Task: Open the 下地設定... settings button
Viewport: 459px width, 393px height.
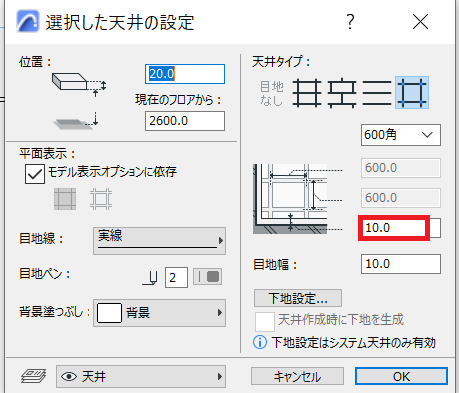Action: 298,298
